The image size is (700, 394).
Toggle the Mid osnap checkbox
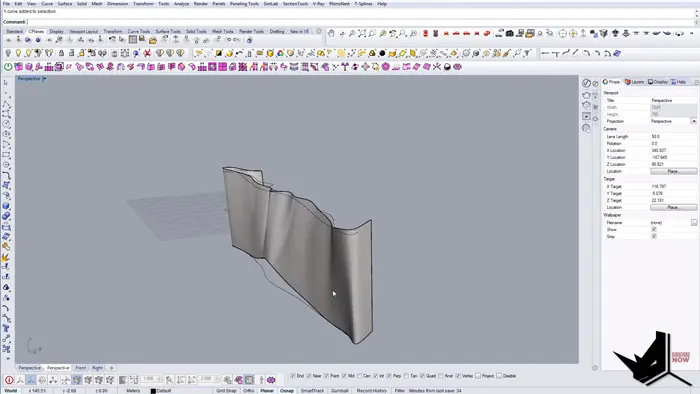tap(344, 376)
